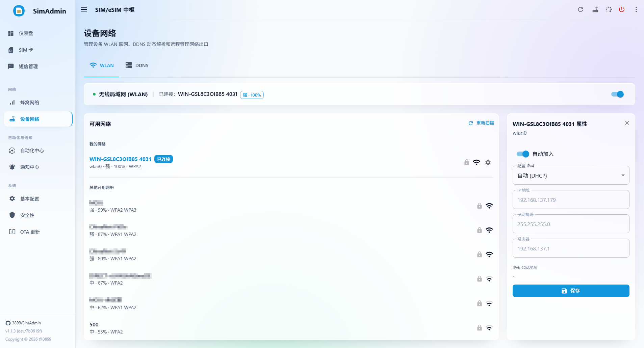Open the 3899/SimAdmin GitHub link

pyautogui.click(x=23, y=323)
